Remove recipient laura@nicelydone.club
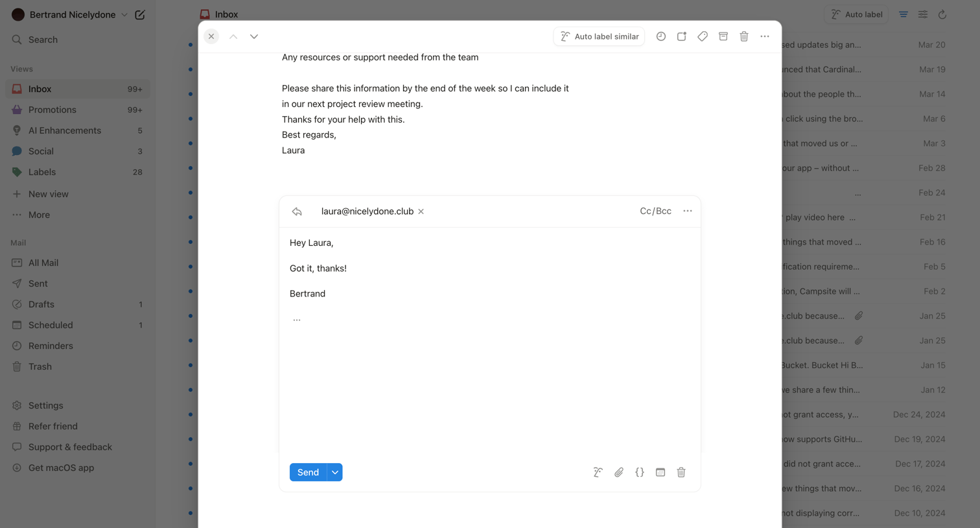This screenshot has width=980, height=528. pos(421,211)
